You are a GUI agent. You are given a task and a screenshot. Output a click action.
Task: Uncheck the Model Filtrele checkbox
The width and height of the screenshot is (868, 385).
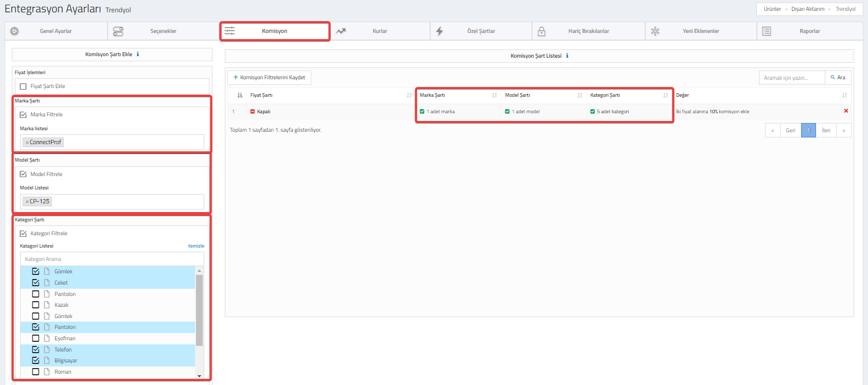(x=23, y=174)
